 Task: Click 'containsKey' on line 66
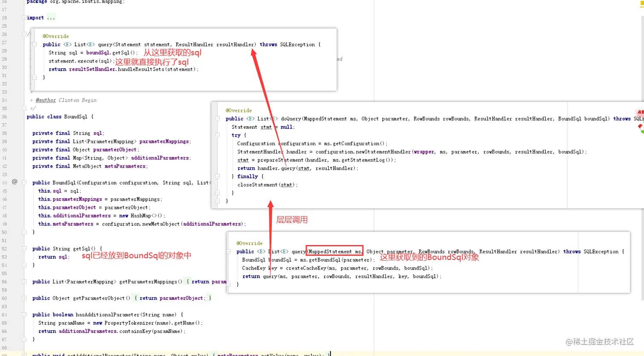pyautogui.click(x=135, y=331)
